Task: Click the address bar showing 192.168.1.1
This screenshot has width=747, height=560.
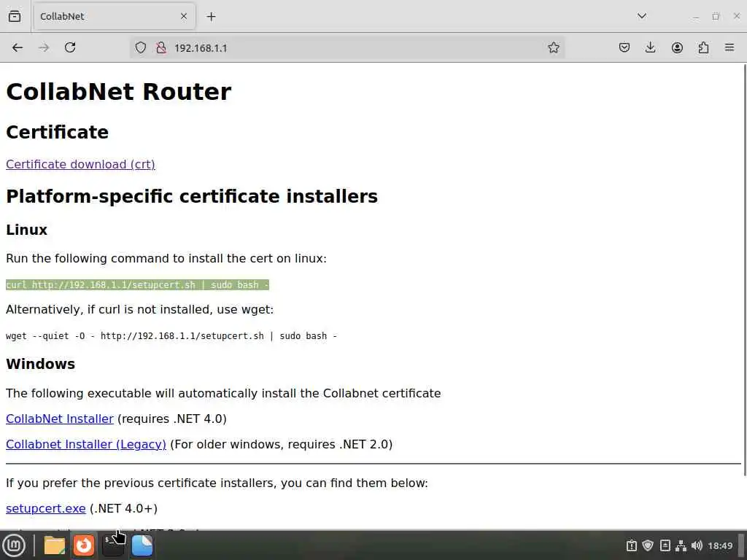Action: (x=347, y=47)
